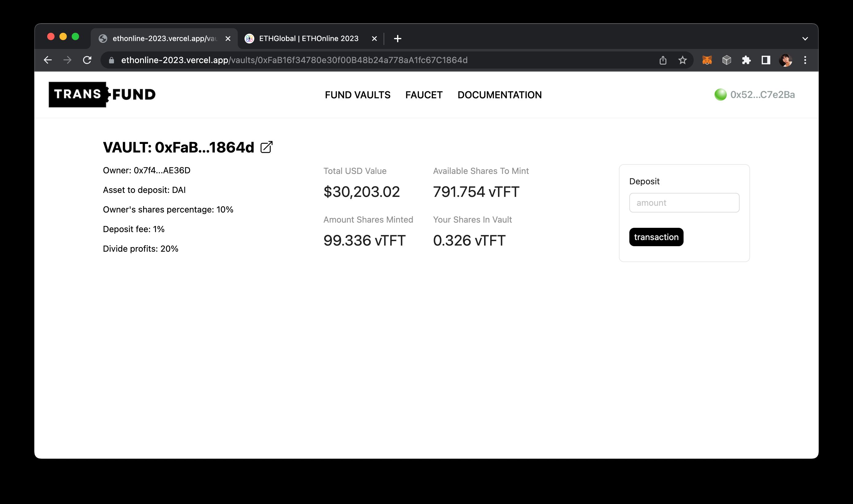Click the transaction button to submit deposit
The width and height of the screenshot is (853, 504).
pos(656,236)
